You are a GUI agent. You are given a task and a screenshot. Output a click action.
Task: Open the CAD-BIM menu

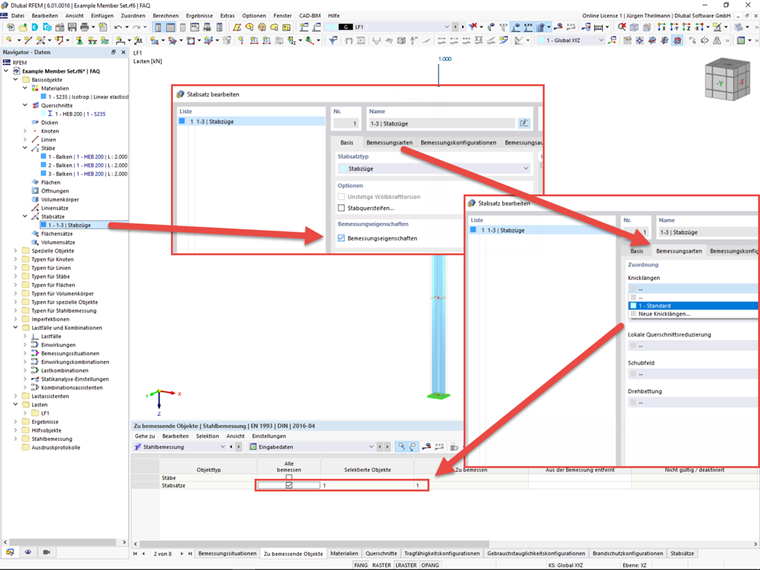pos(310,16)
